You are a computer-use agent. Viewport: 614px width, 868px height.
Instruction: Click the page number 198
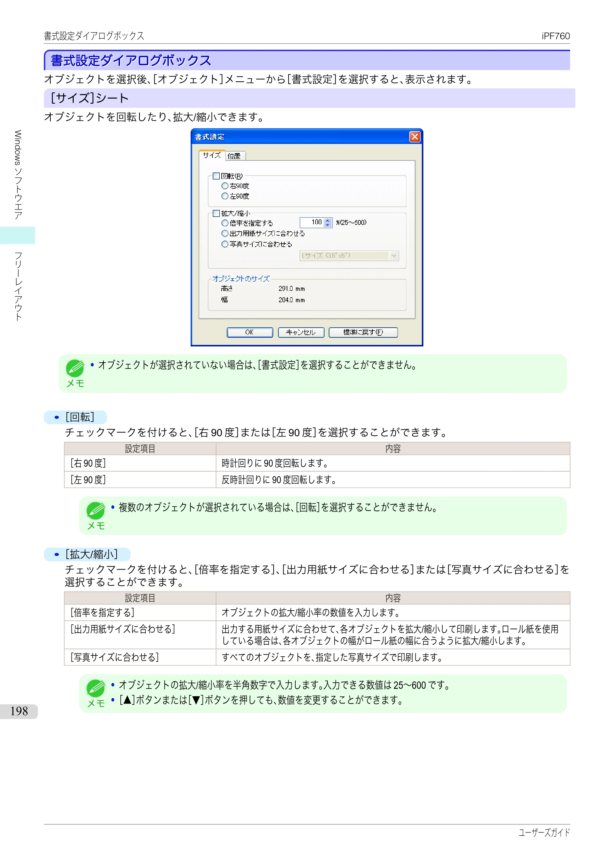[19, 711]
